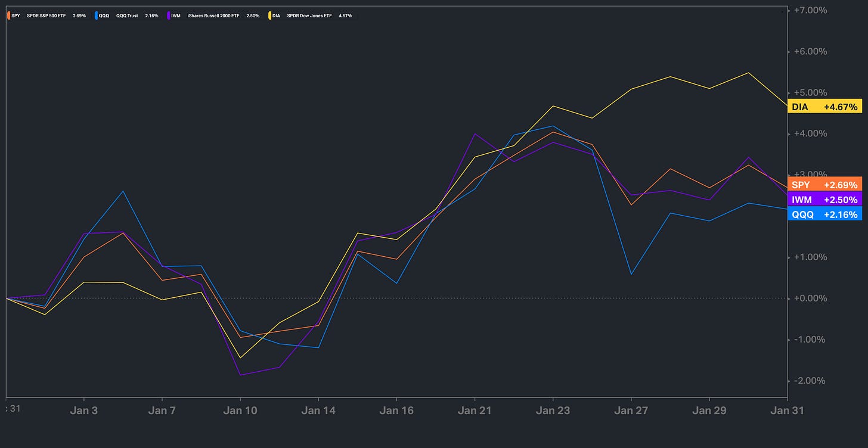
Task: Click the -2.00% y-axis label
Action: (810, 381)
